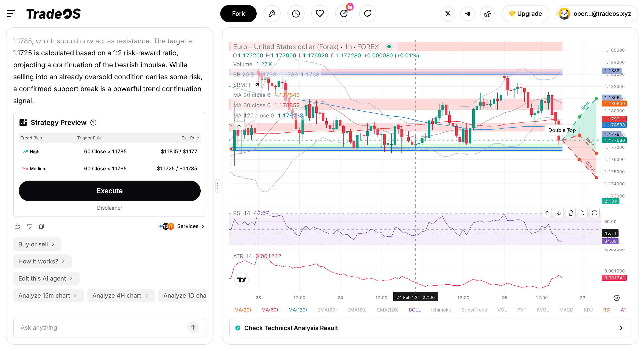Image resolution: width=644 pixels, height=351 pixels.
Task: Move RSI pane up arrow
Action: [546, 213]
